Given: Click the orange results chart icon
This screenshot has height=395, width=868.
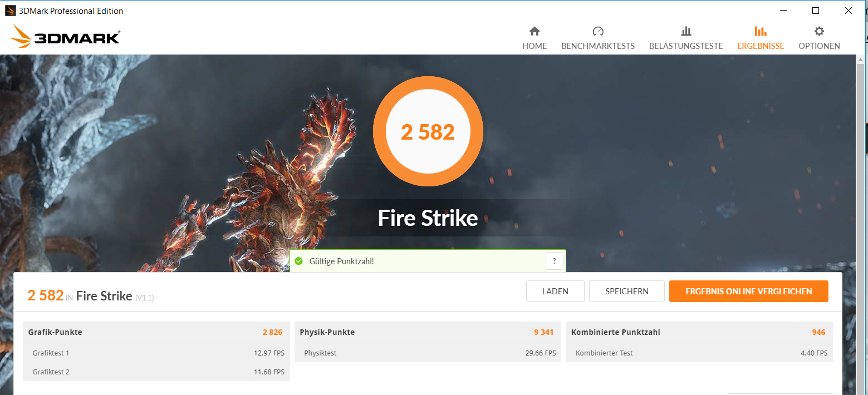Looking at the screenshot, I should point(761,31).
